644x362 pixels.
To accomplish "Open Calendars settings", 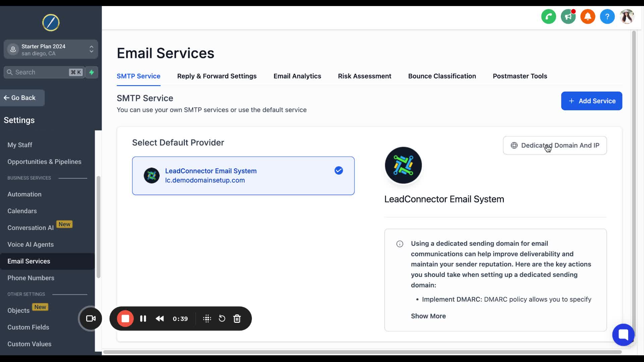I will pos(22,211).
